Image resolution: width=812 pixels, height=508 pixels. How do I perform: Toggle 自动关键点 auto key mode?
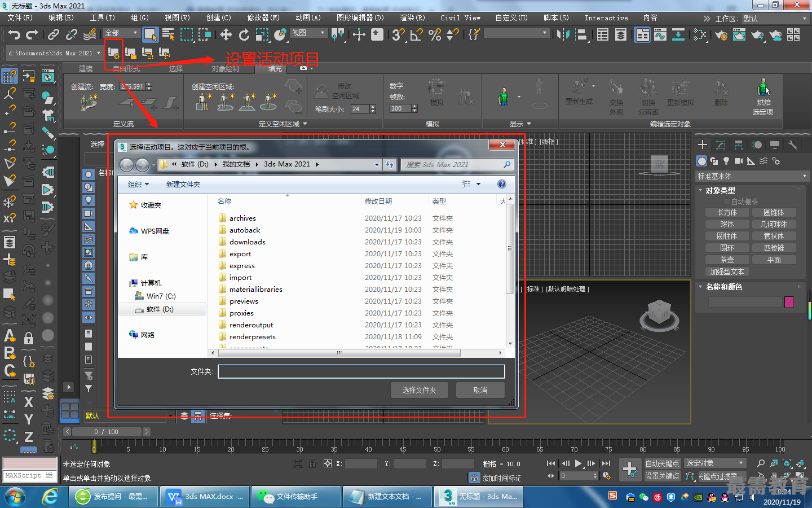662,463
